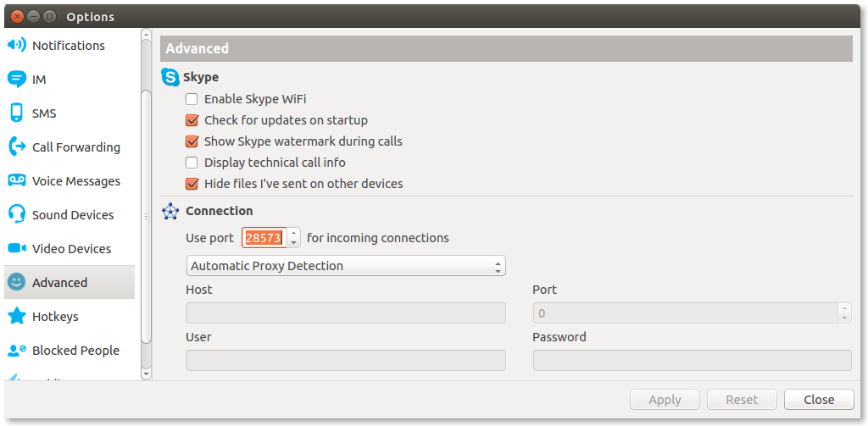Image resolution: width=868 pixels, height=426 pixels.
Task: Click the SMS phone icon
Action: (16, 113)
